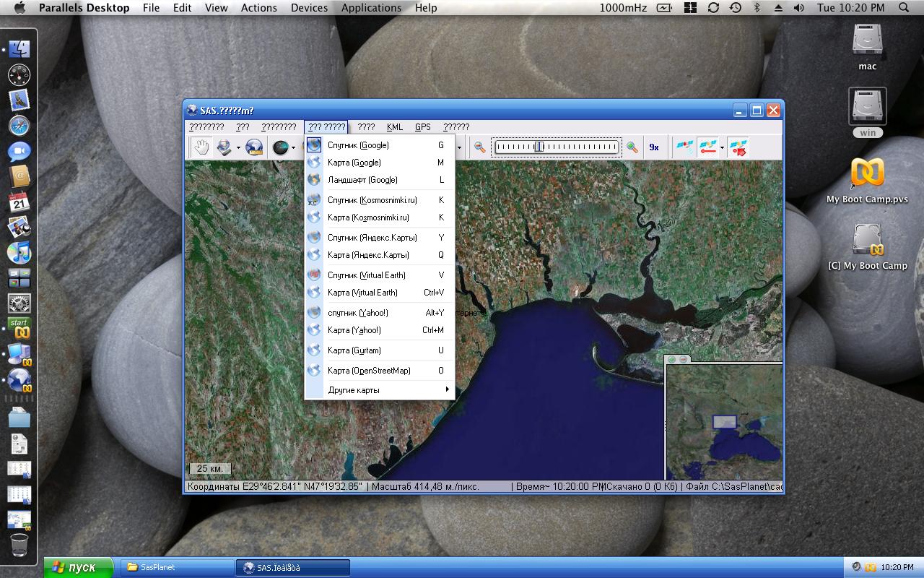Open Safari from the Mac dock
The height and width of the screenshot is (578, 924).
click(x=19, y=126)
